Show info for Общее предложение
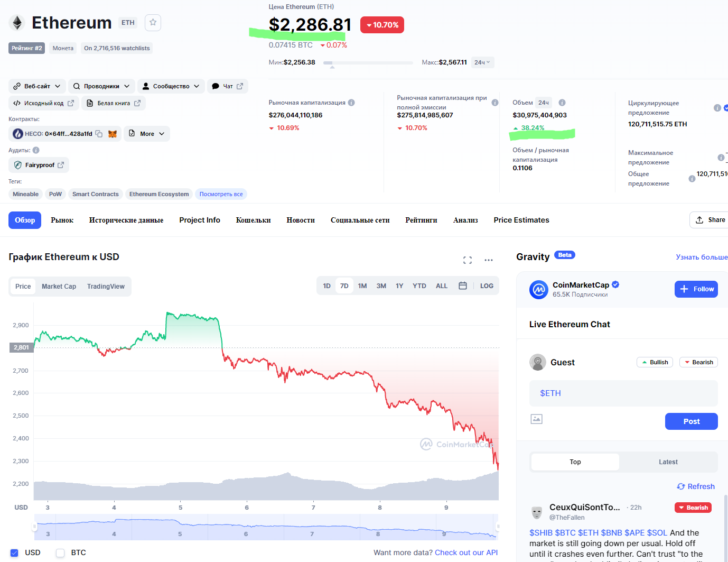The height and width of the screenshot is (562, 728). click(692, 179)
